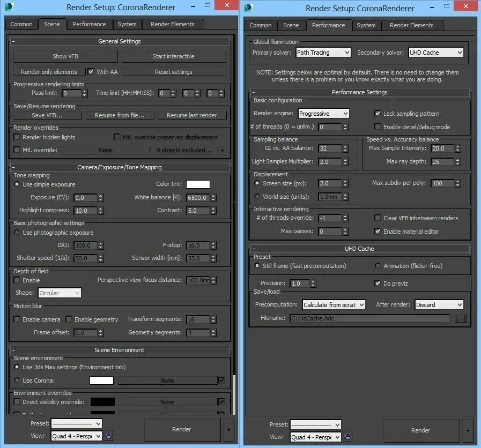The width and height of the screenshot is (481, 448).
Task: Enable Render hidden lights
Action: (17, 137)
